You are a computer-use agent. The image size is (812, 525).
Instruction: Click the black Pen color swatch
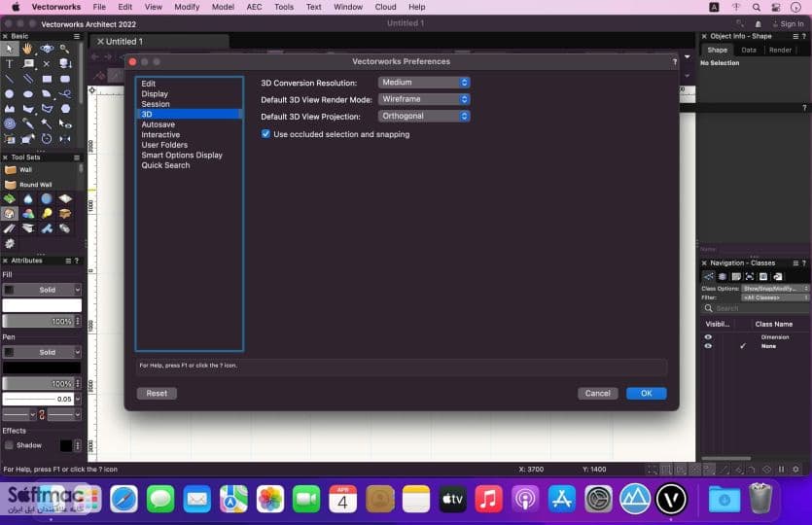[42, 367]
